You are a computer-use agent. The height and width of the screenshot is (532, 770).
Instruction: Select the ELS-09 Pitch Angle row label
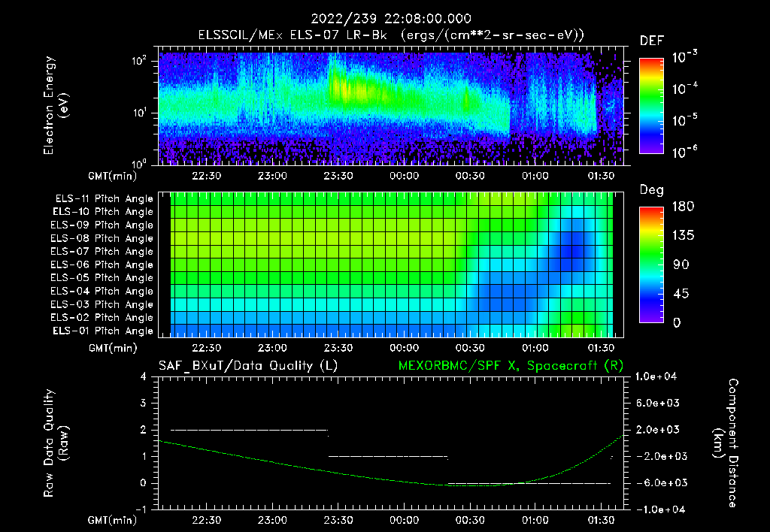coord(102,225)
